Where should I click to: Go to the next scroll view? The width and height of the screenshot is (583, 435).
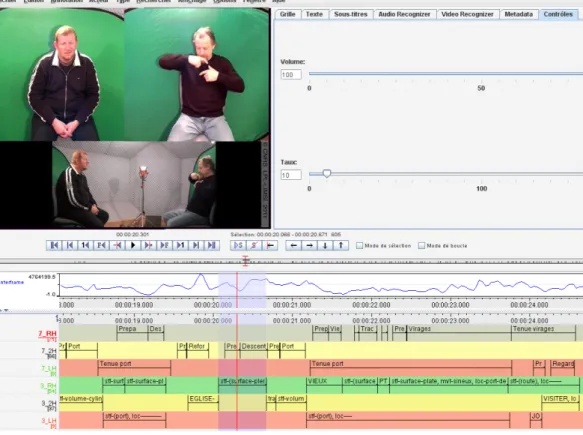click(x=196, y=245)
